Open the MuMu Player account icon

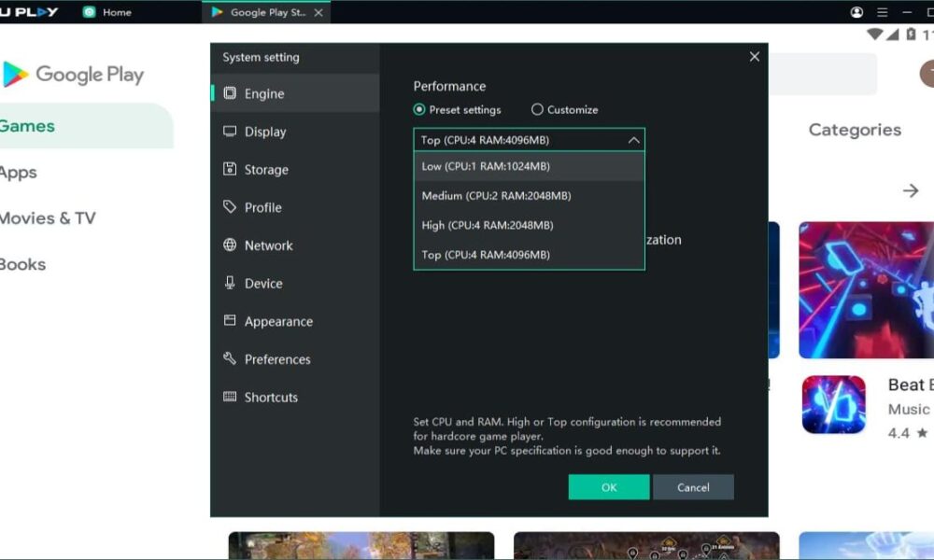pos(855,12)
